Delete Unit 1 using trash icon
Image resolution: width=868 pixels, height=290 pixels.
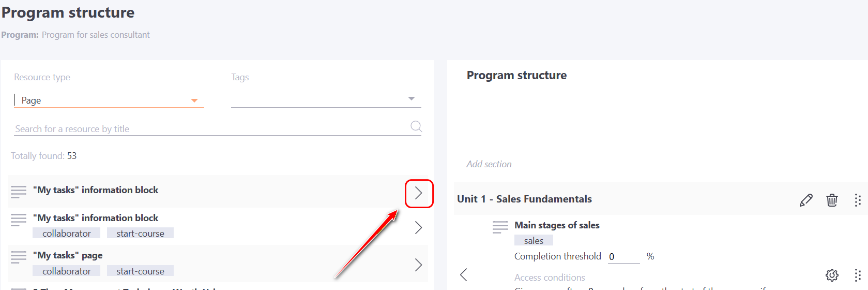tap(832, 200)
